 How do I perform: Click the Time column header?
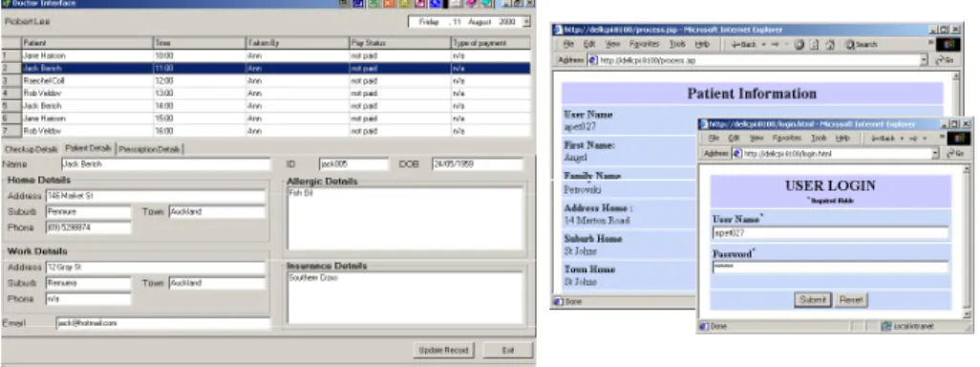coord(200,43)
